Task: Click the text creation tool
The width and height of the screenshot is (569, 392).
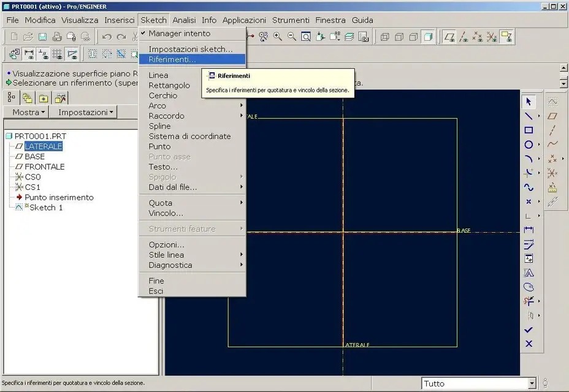Action: click(x=528, y=273)
